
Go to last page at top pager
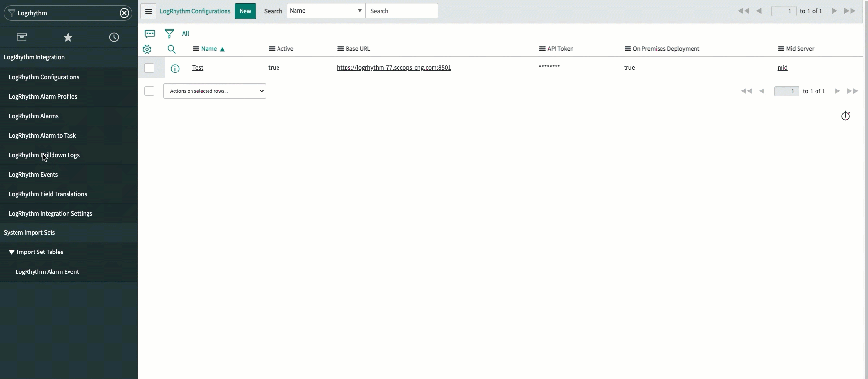[850, 11]
